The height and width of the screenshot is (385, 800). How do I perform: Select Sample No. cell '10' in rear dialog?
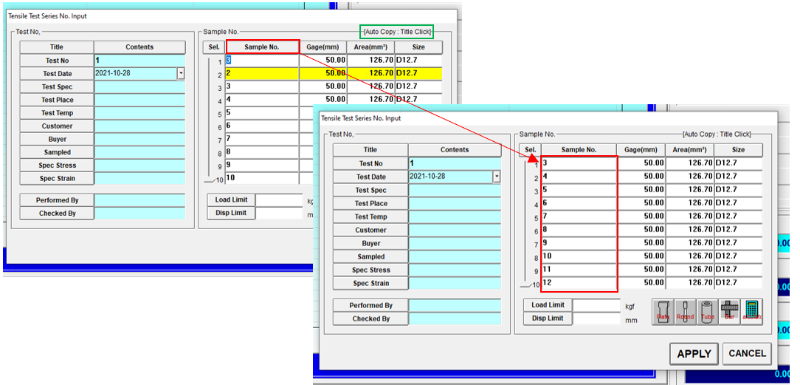pos(262,178)
